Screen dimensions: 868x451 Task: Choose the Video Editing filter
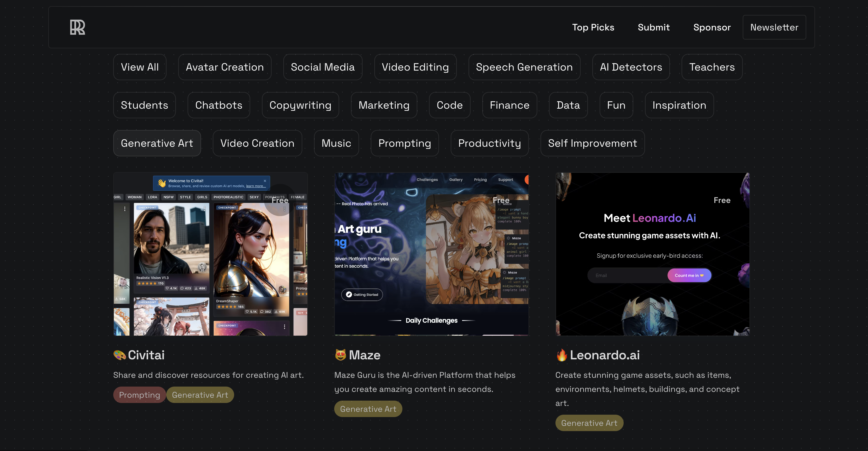(x=416, y=67)
